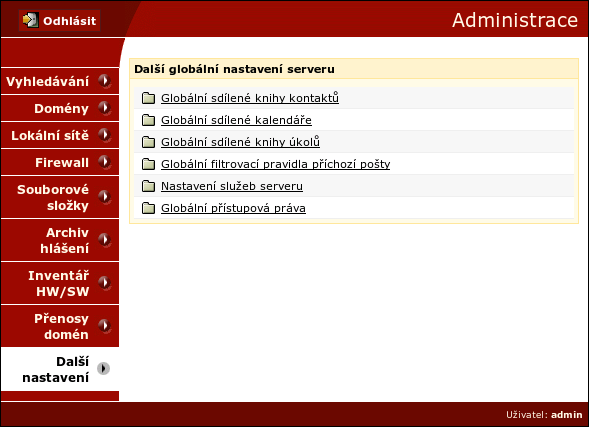Open the Domény menu section
589x427 pixels.
(x=60, y=108)
